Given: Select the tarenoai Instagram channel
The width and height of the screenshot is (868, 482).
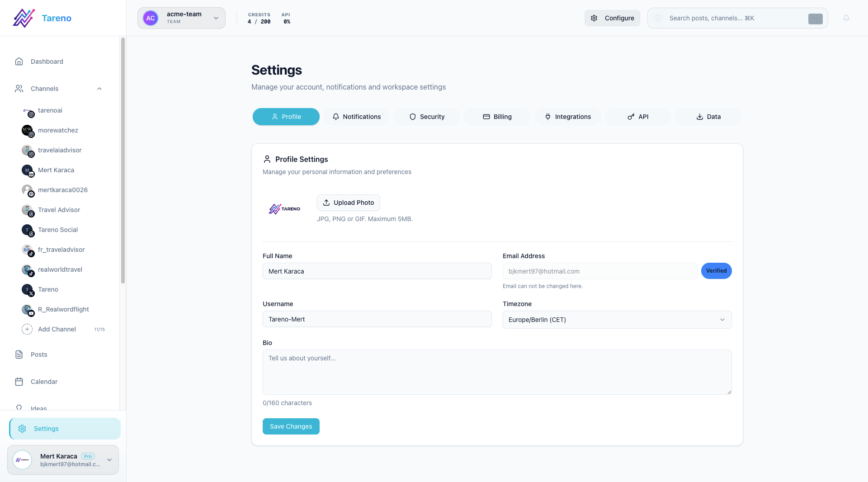Looking at the screenshot, I should (51, 110).
